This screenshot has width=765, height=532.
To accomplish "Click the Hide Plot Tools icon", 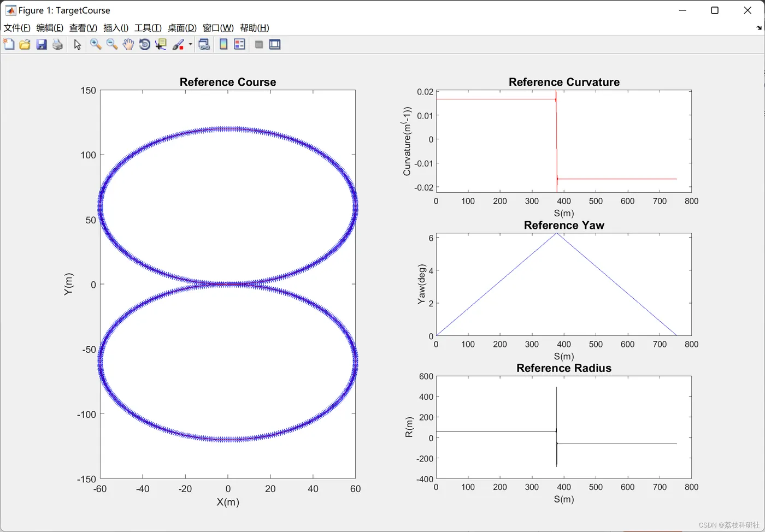I will (259, 45).
